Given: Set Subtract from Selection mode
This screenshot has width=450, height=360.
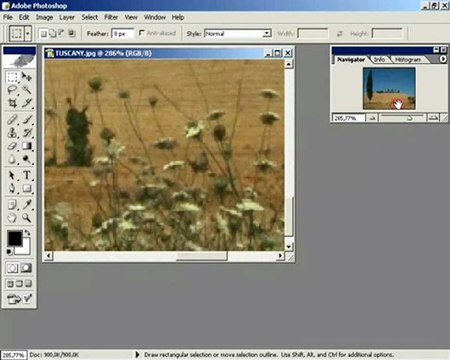Looking at the screenshot, I should [x=62, y=33].
